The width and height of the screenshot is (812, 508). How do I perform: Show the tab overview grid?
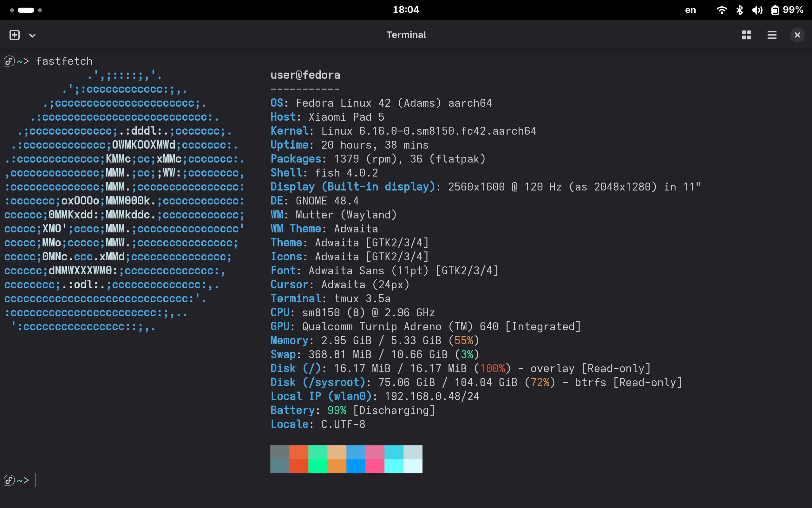point(747,35)
